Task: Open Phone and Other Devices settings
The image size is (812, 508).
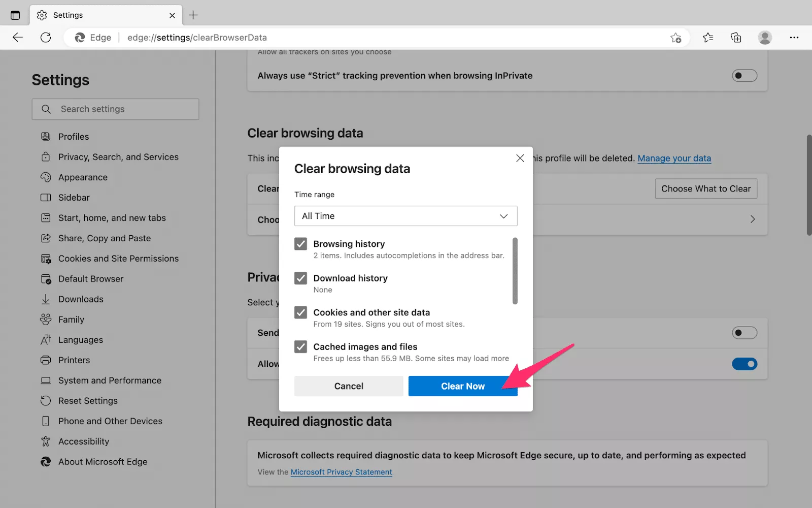Action: click(x=110, y=421)
